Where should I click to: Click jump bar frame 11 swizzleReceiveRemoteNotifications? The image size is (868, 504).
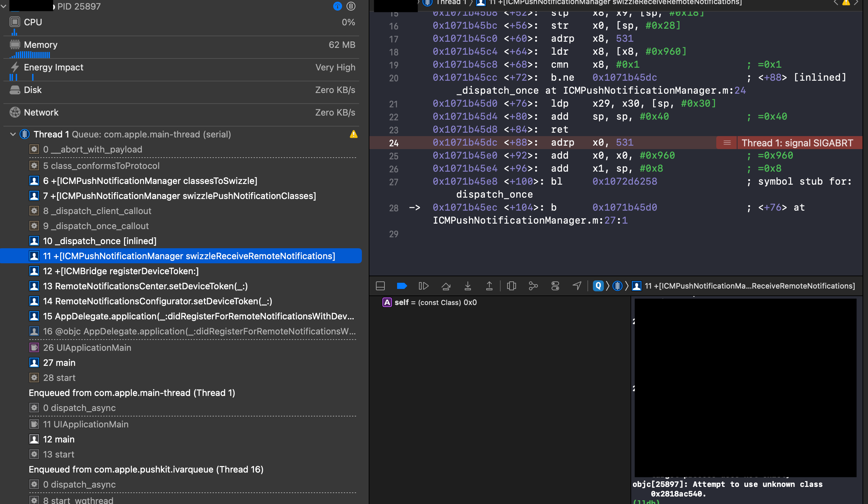(609, 3)
